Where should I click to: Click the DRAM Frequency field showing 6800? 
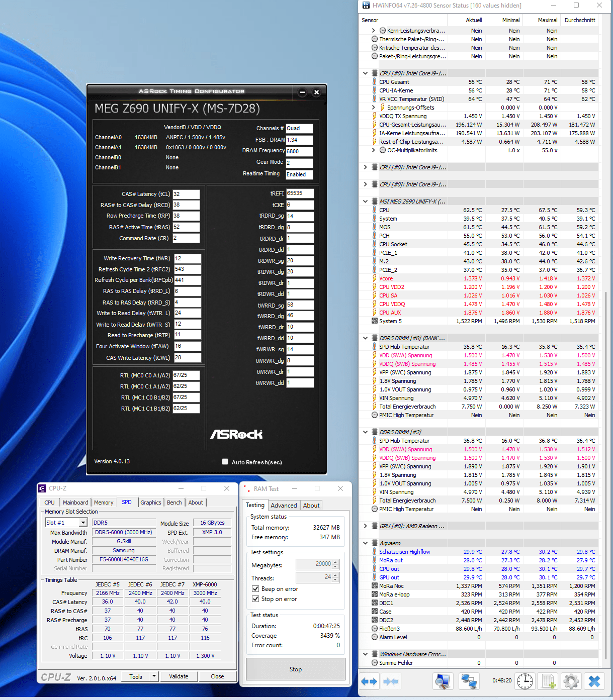pos(299,151)
